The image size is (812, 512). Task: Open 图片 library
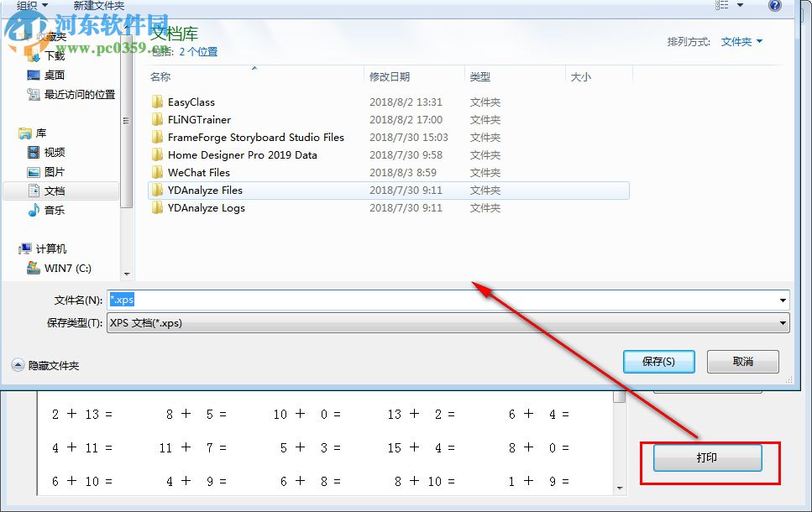point(55,172)
